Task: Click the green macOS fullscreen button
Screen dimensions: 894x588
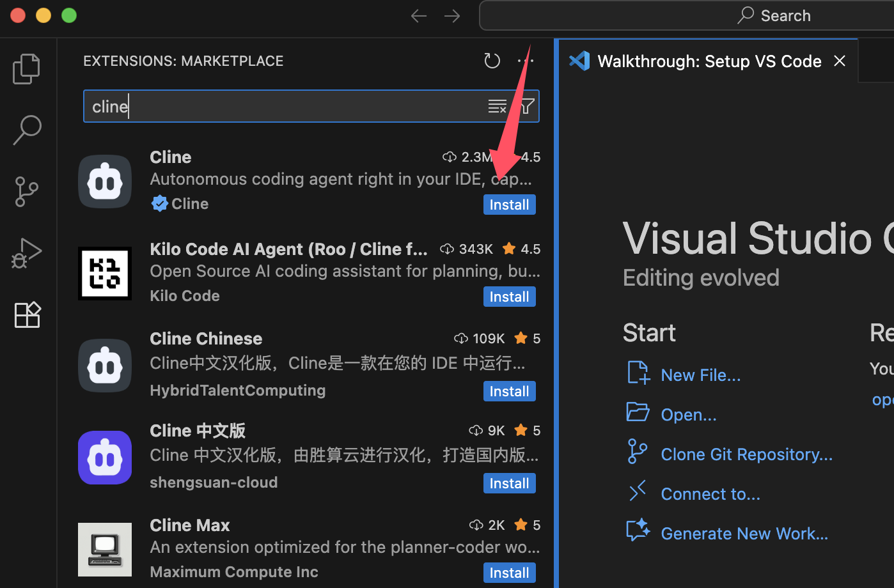Action: 69,15
